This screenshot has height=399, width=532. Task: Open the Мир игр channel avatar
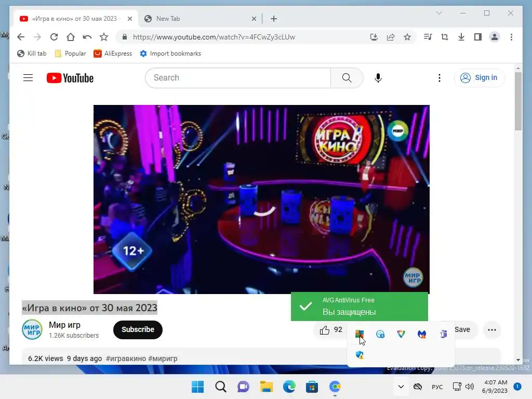click(32, 329)
